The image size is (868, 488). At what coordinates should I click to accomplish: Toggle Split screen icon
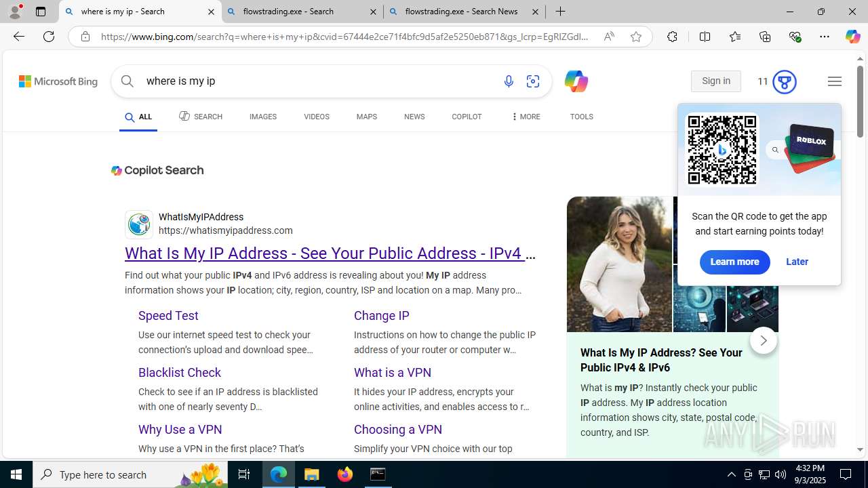click(705, 37)
